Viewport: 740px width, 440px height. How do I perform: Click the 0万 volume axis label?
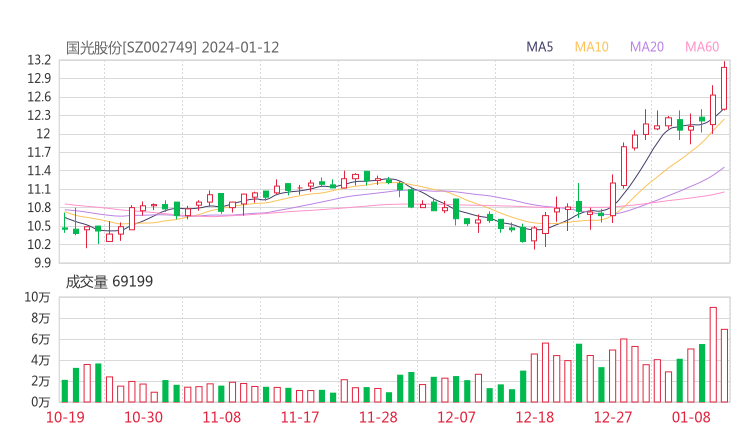(x=41, y=402)
